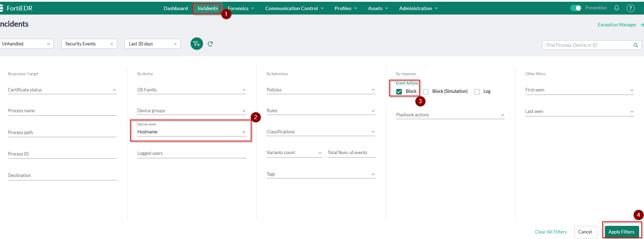This screenshot has width=644, height=239.
Task: Expand the Rules dropdown
Action: 321,110
